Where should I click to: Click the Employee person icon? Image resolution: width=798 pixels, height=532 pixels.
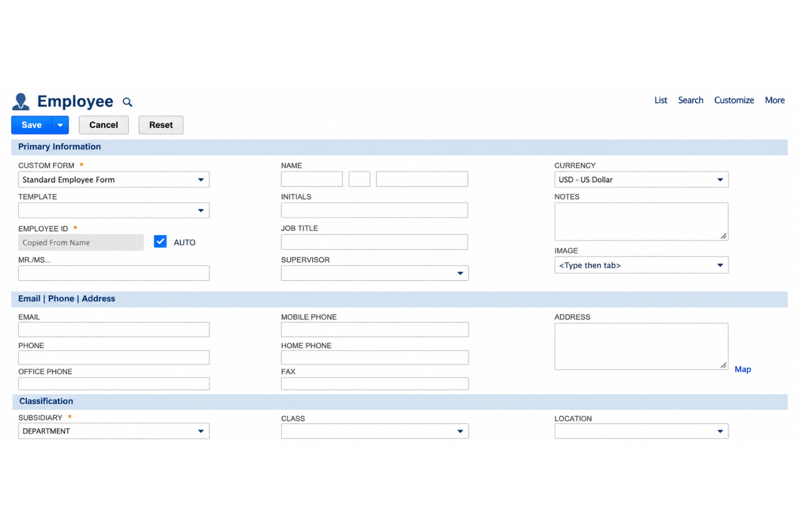tap(20, 101)
